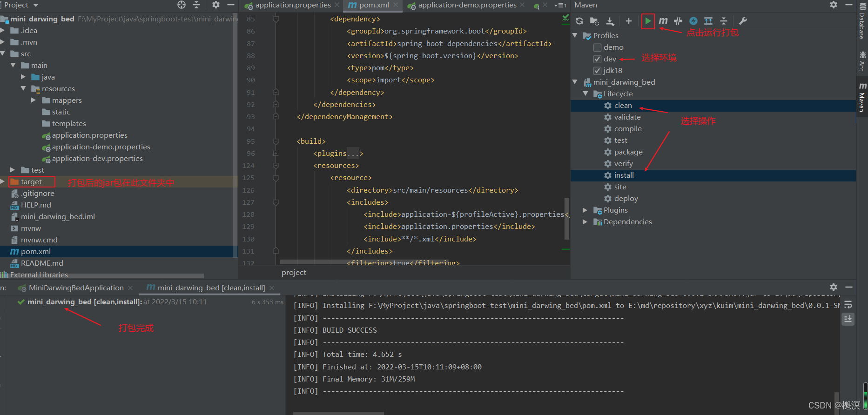The image size is (868, 415).
Task: Expand the Plugins node
Action: [585, 210]
